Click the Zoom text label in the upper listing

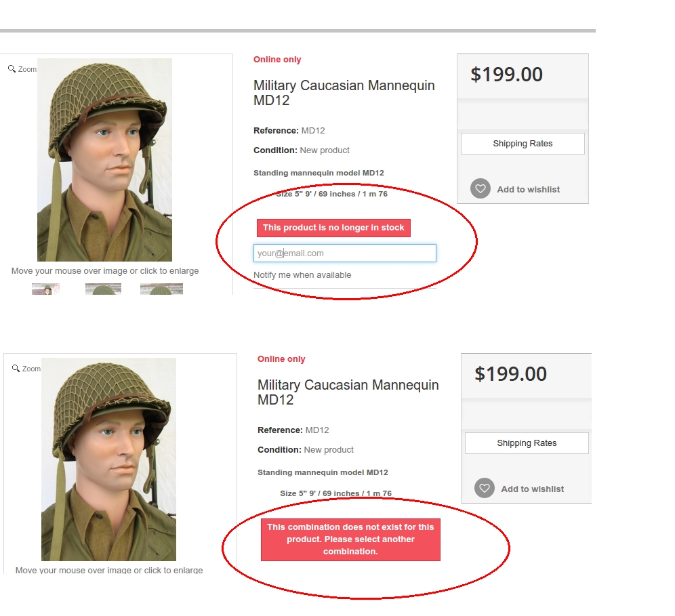28,70
